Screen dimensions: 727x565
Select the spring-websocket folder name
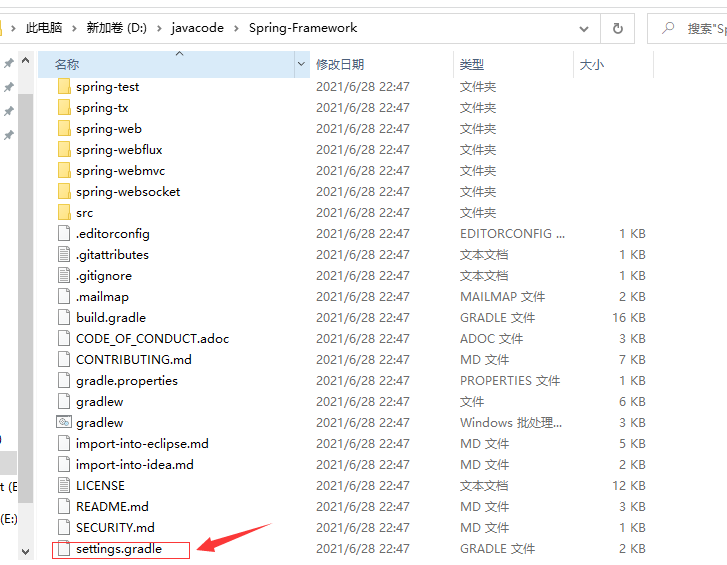tap(128, 191)
